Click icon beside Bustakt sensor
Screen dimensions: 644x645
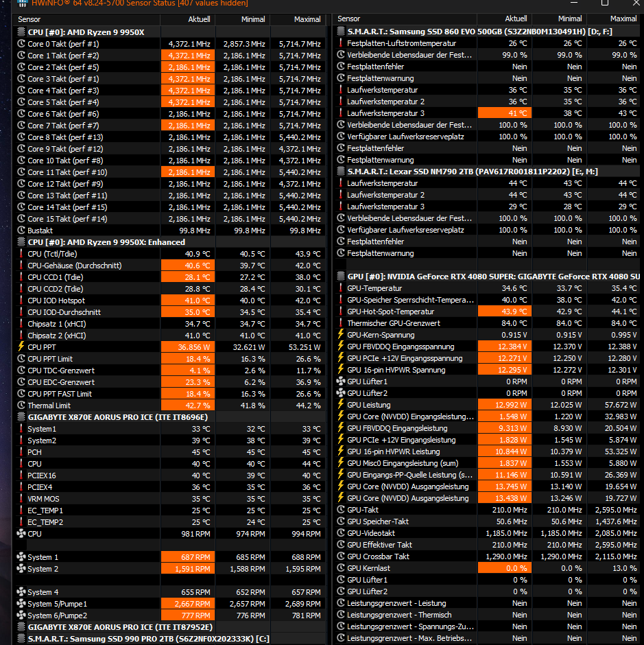tap(21, 231)
